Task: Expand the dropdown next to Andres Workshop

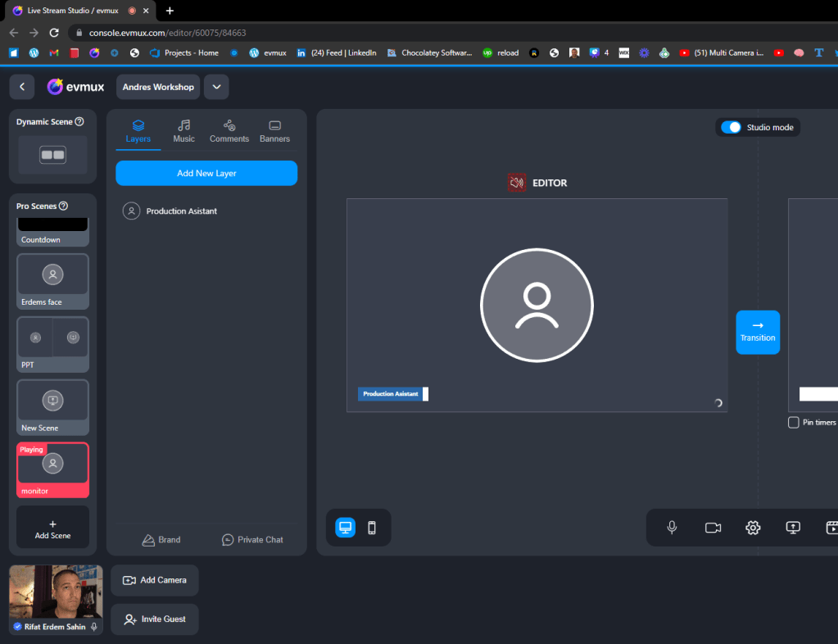Action: click(216, 87)
